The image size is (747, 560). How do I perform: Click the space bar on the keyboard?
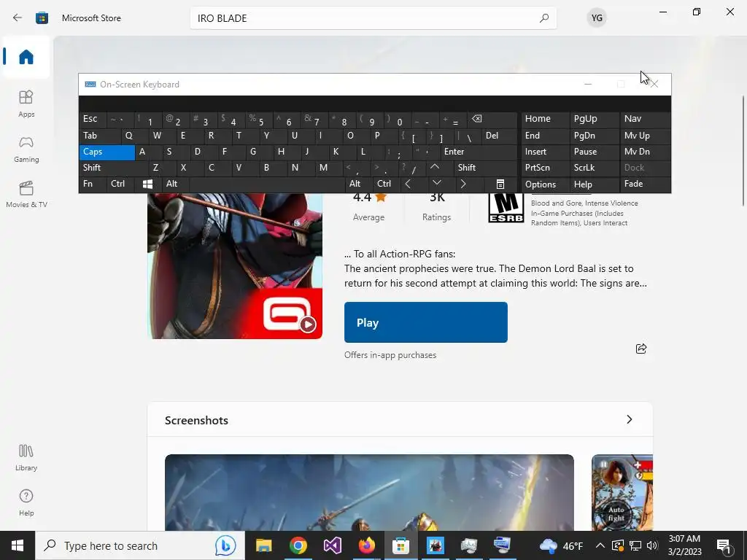click(x=267, y=184)
